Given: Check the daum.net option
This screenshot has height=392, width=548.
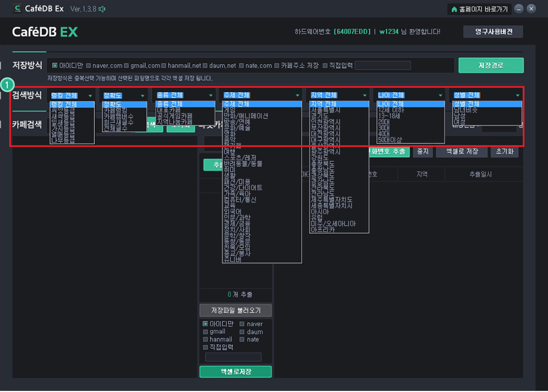Looking at the screenshot, I should [x=205, y=65].
